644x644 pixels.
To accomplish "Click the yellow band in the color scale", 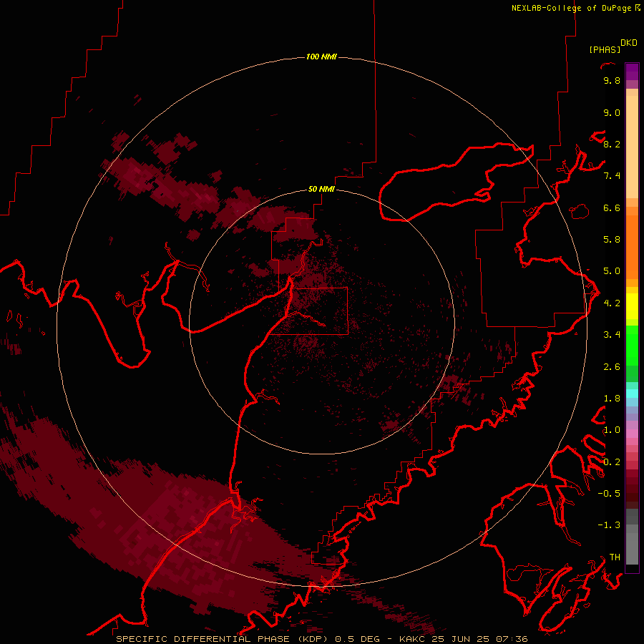I will tap(632, 306).
